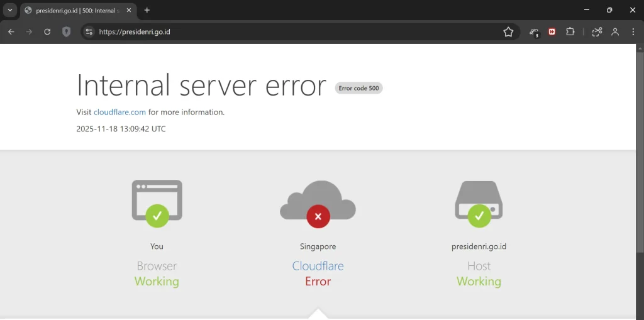The image size is (644, 320).
Task: Go forward with the forward arrow
Action: [29, 31]
